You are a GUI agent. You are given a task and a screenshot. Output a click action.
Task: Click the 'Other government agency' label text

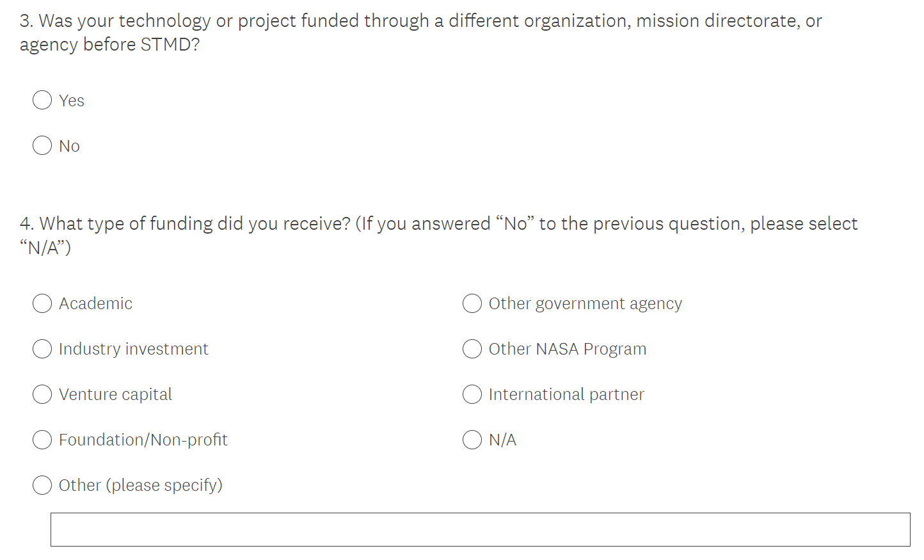point(585,303)
